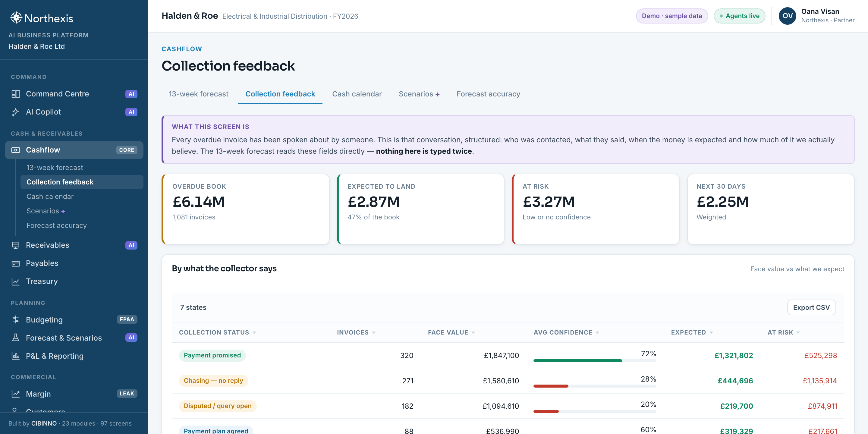Switch to Forecast accuracy tab
The width and height of the screenshot is (868, 434).
pyautogui.click(x=488, y=94)
